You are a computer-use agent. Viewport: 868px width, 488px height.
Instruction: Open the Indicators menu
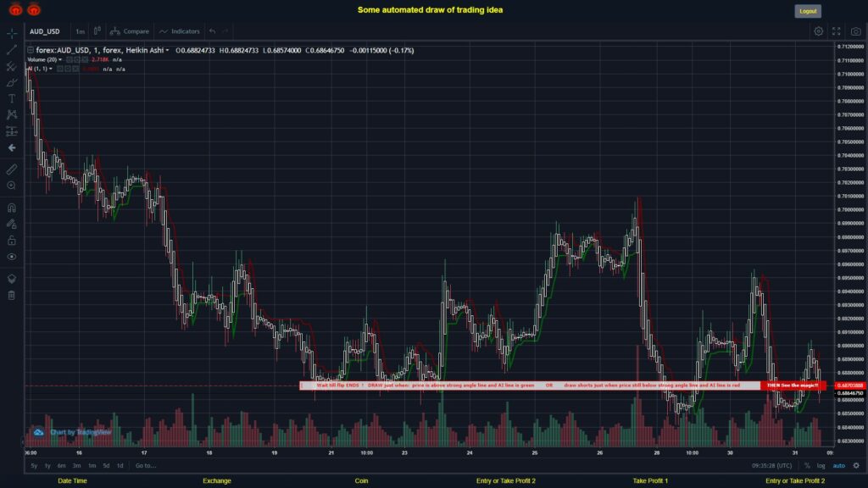[x=180, y=31]
